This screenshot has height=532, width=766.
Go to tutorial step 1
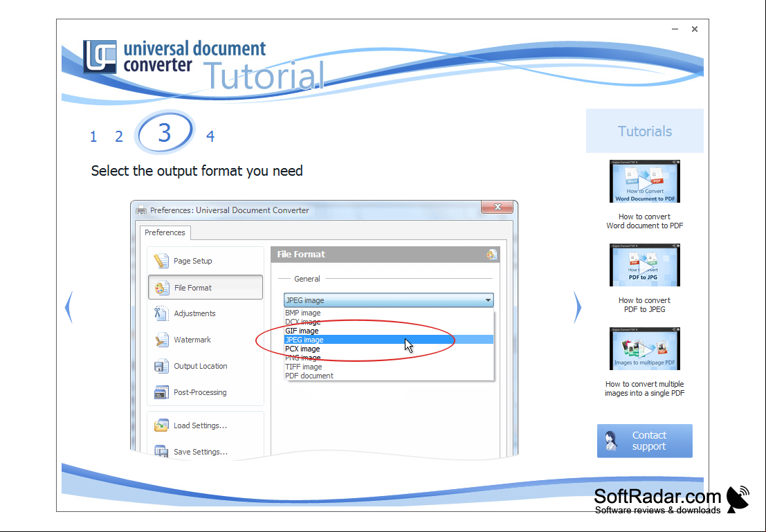(x=93, y=136)
